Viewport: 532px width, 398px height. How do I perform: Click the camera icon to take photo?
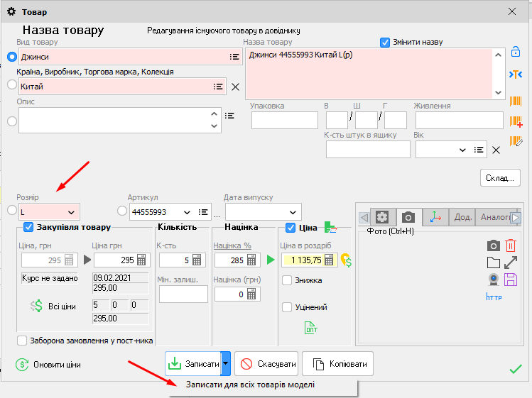tap(493, 245)
